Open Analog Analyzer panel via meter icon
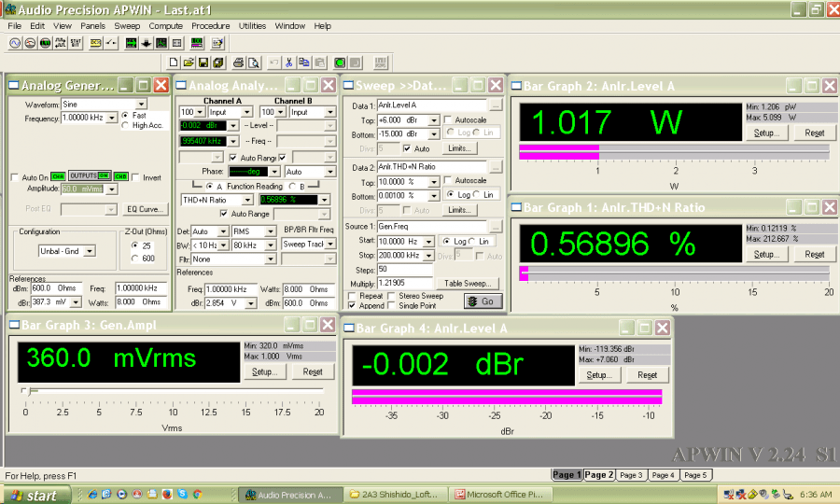The image size is (840, 504). (x=30, y=43)
